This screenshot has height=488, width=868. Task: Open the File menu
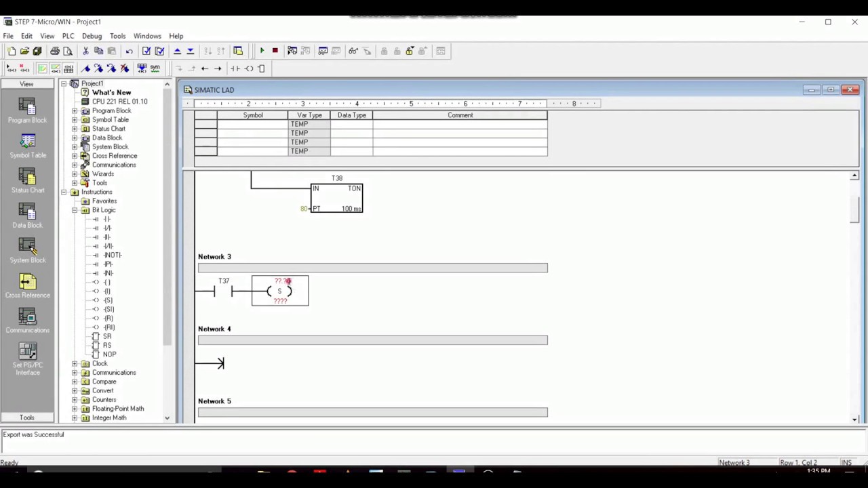[8, 36]
